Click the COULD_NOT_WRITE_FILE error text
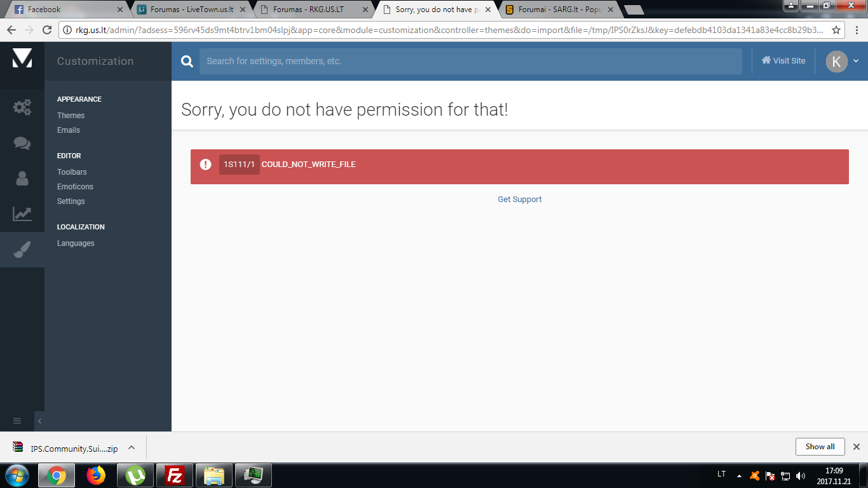The height and width of the screenshot is (488, 868). [x=309, y=165]
